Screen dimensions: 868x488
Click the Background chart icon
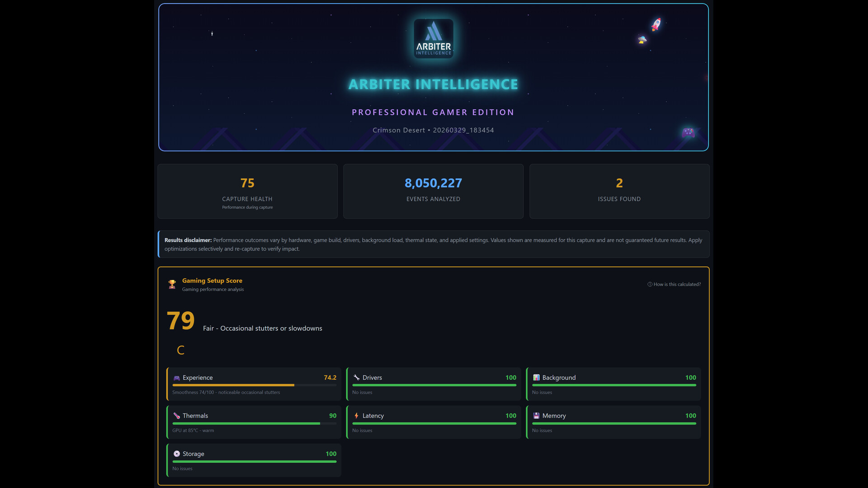pos(536,377)
